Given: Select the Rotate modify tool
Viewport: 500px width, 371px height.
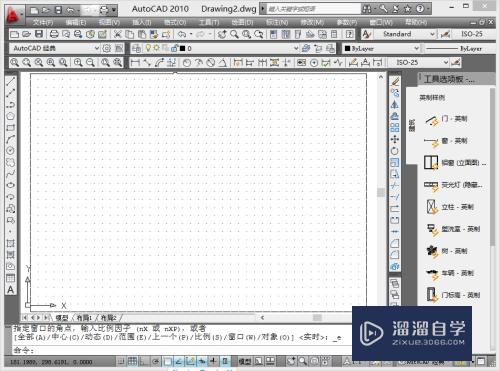Looking at the screenshot, I should (x=395, y=151).
